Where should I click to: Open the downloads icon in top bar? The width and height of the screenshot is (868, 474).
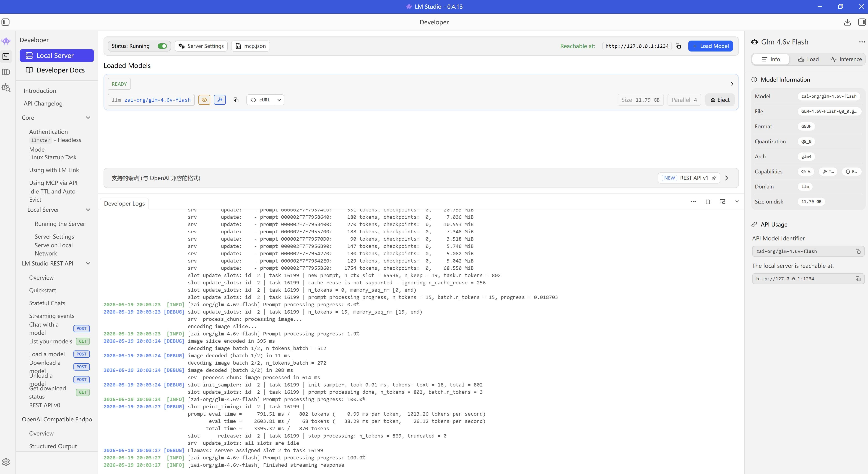[x=847, y=22]
